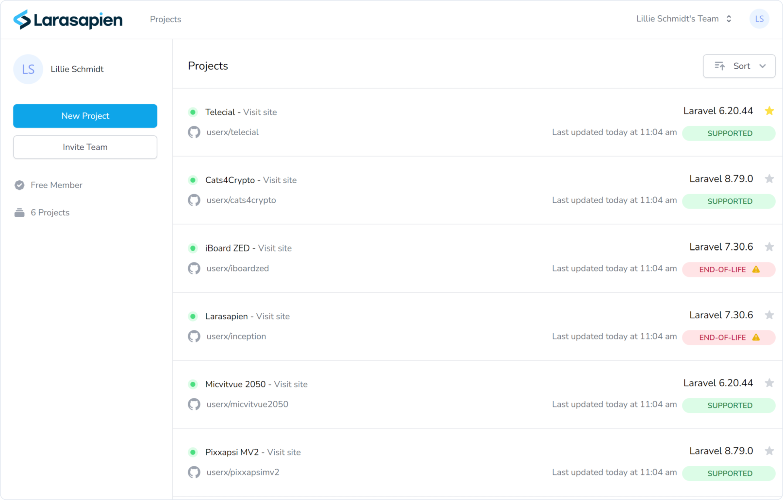This screenshot has width=783, height=500.
Task: Open userx/pixxapsimv2 repository link
Action: tap(243, 472)
